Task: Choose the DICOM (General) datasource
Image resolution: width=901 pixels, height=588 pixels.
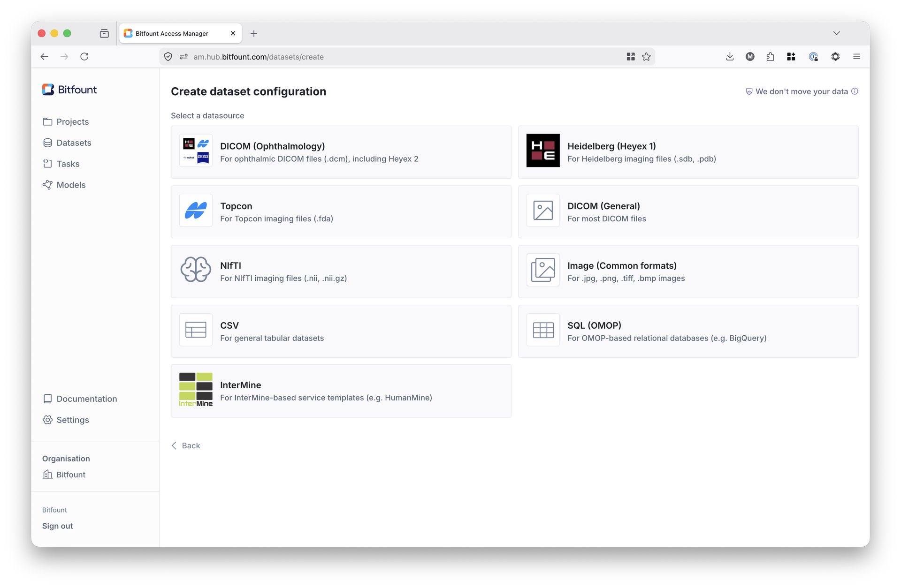Action: coord(688,212)
